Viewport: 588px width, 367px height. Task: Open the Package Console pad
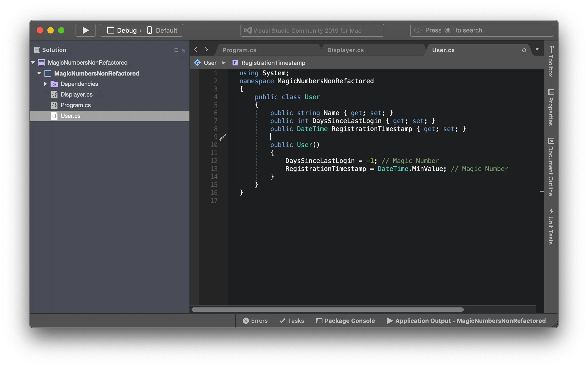[345, 321]
